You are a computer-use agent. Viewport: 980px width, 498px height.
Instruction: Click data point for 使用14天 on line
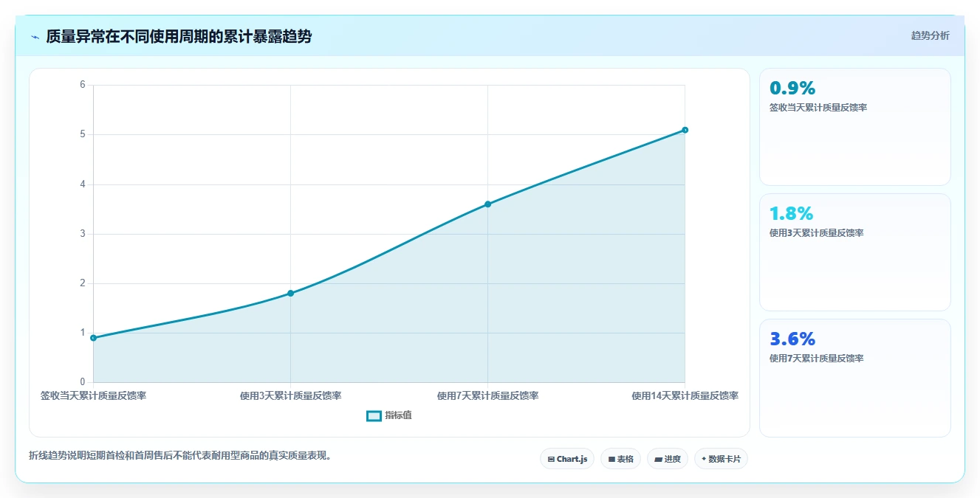tap(685, 130)
